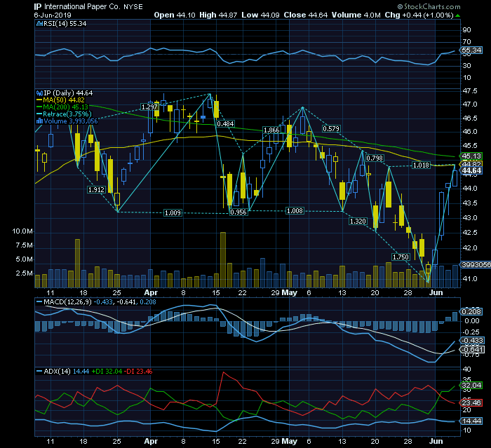The width and height of the screenshot is (491, 448).
Task: Click the 0.484 retrace label
Action: 225,123
